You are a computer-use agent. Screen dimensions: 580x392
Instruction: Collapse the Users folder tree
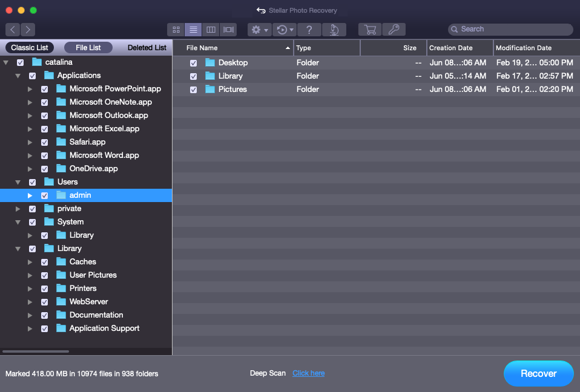click(18, 182)
